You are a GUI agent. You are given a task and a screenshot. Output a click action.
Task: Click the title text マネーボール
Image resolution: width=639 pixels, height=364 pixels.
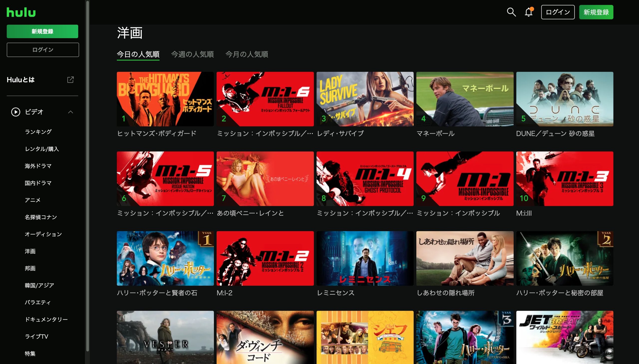[x=435, y=133]
